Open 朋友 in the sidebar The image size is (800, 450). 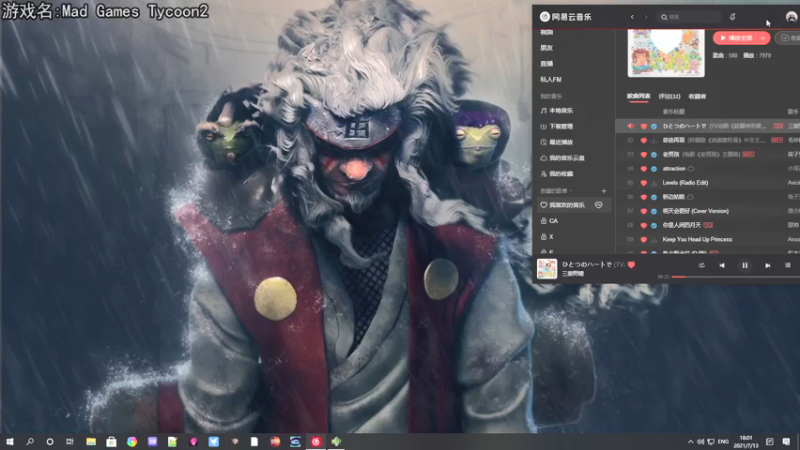[x=546, y=48]
